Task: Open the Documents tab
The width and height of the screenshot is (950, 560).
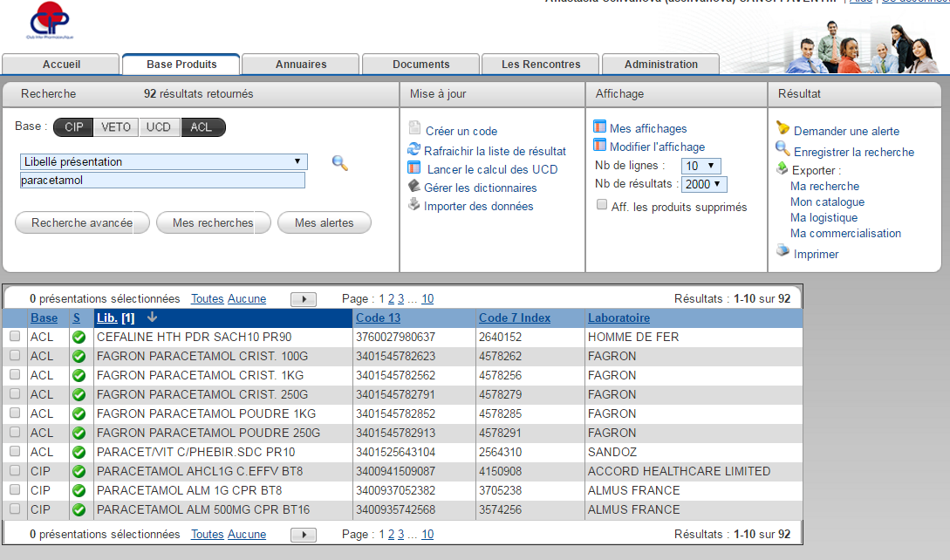Action: (x=421, y=65)
